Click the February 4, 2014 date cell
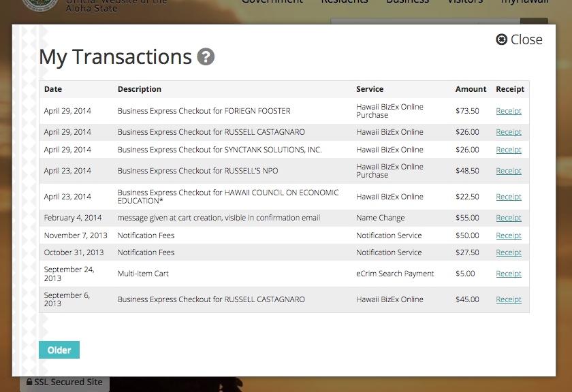This screenshot has height=392, width=572. (x=73, y=218)
